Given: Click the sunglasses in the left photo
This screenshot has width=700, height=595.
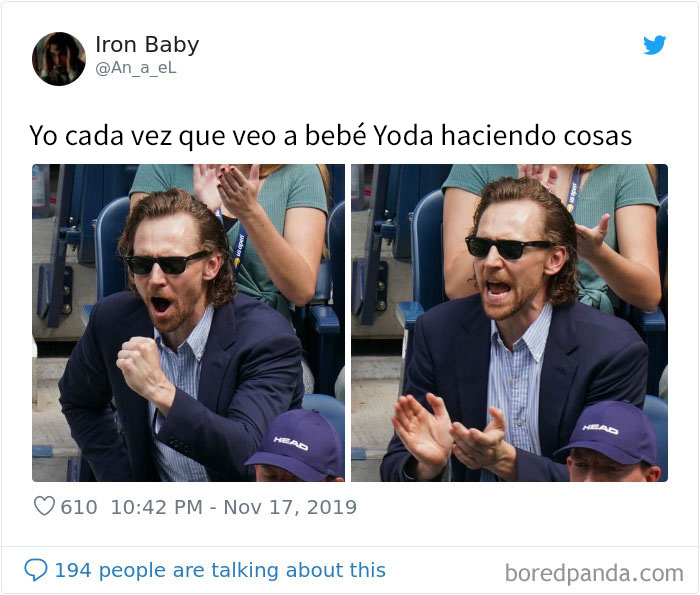Looking at the screenshot, I should pos(166,262).
